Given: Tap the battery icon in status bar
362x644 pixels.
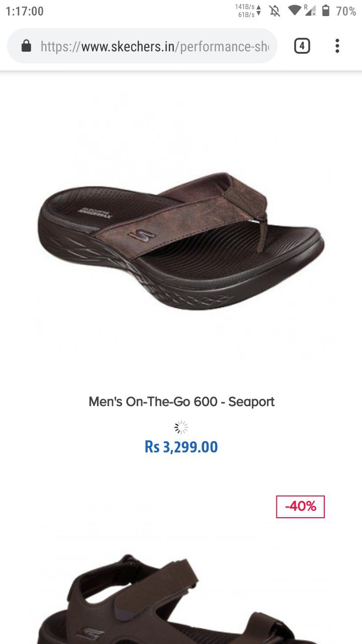Looking at the screenshot, I should (326, 11).
